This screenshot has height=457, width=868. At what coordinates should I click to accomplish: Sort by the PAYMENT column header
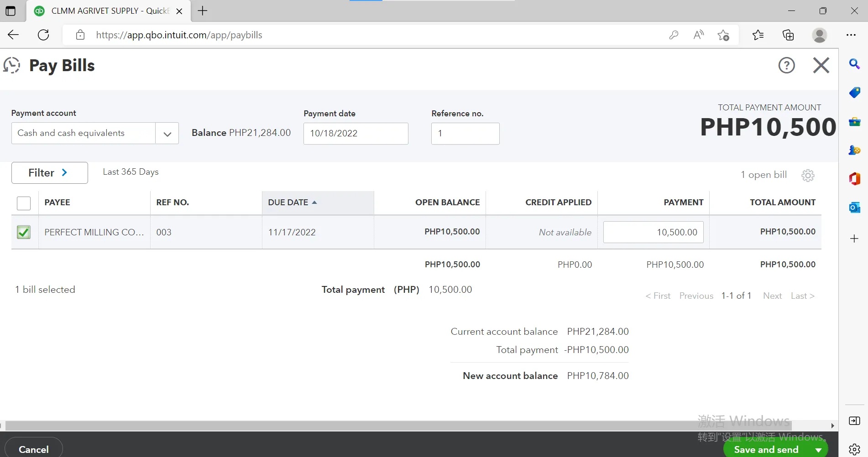[683, 203]
